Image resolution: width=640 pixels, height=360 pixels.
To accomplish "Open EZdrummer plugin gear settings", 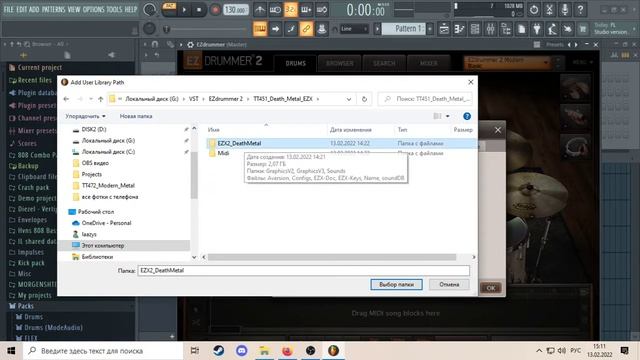I will coord(190,44).
